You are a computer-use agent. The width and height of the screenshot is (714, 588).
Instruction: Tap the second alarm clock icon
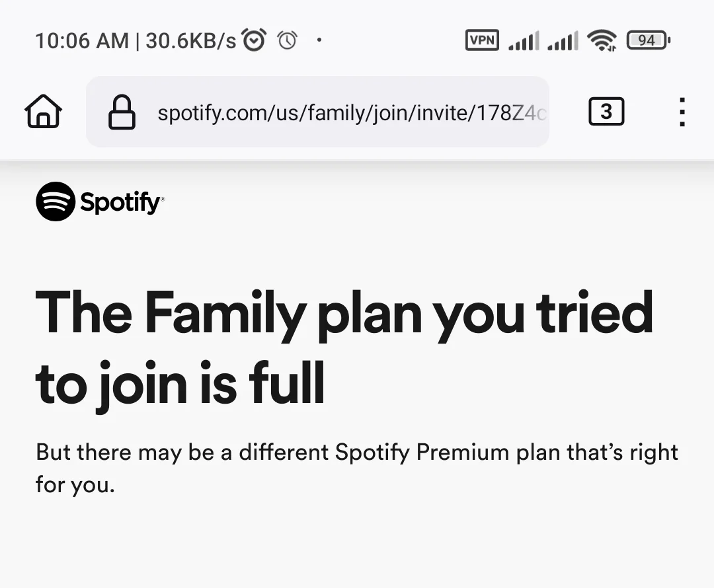point(288,40)
